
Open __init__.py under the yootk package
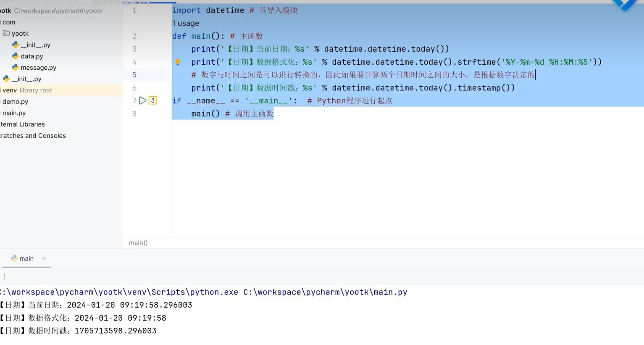(36, 45)
